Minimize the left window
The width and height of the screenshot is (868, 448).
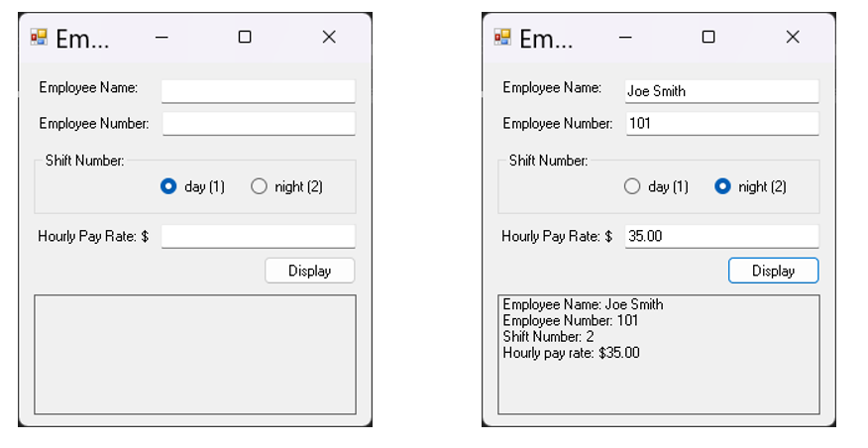162,37
